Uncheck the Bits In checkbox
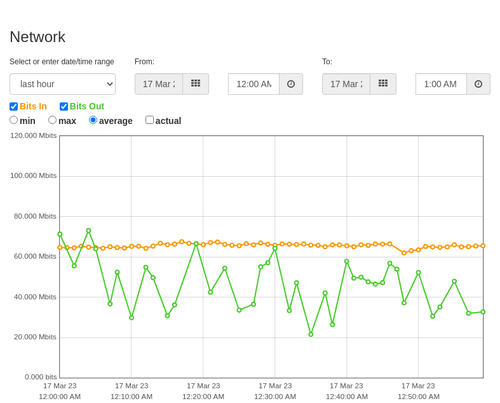This screenshot has height=403, width=500. point(14,106)
